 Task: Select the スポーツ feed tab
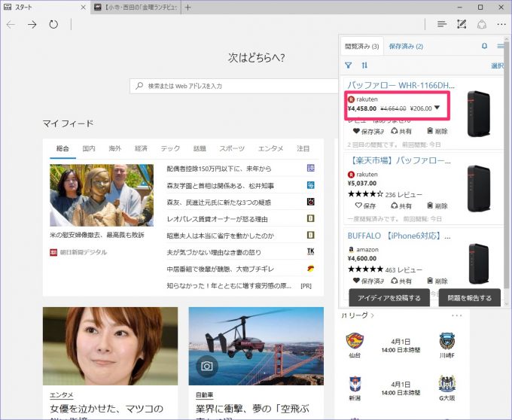pyautogui.click(x=232, y=148)
